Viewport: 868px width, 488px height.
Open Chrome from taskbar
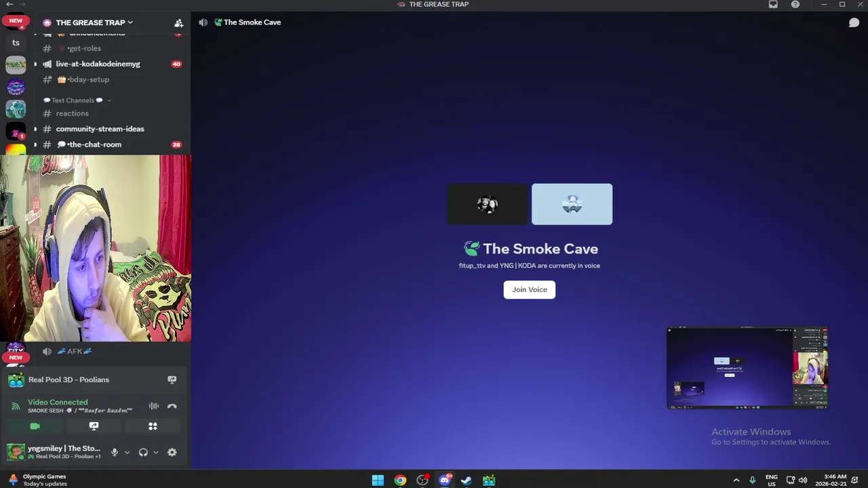(400, 481)
